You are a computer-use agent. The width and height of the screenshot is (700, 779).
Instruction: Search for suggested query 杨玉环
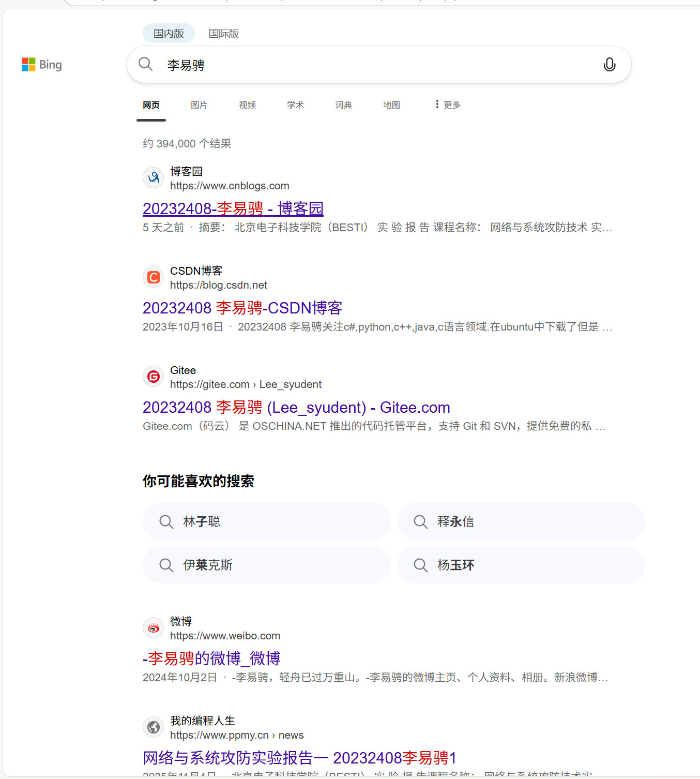coord(521,565)
